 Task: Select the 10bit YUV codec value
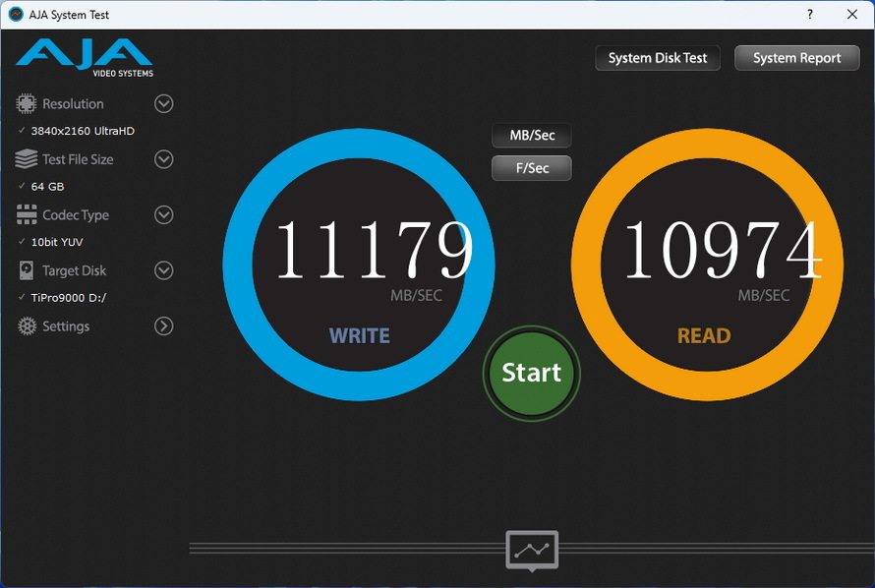tap(57, 242)
